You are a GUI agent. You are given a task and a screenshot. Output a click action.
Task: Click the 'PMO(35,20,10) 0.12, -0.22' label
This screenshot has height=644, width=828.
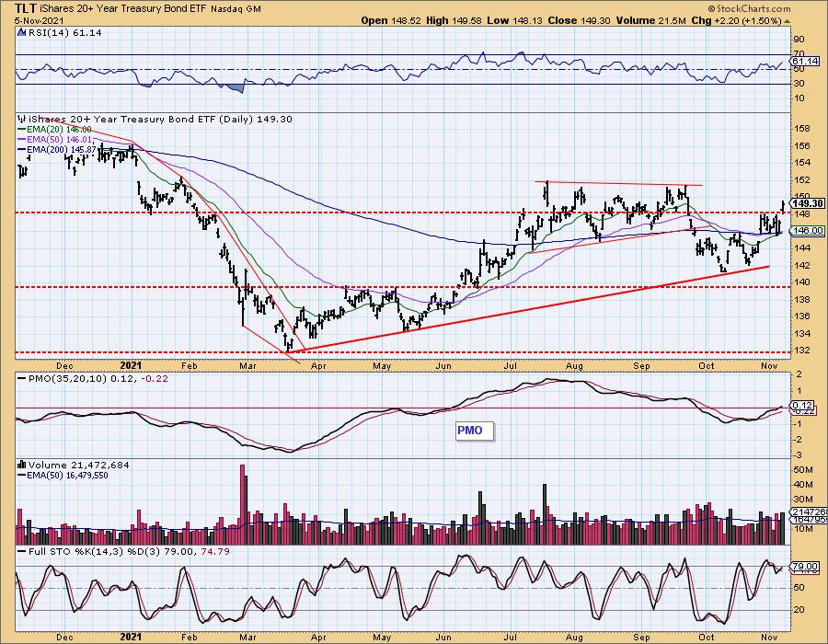(x=98, y=378)
